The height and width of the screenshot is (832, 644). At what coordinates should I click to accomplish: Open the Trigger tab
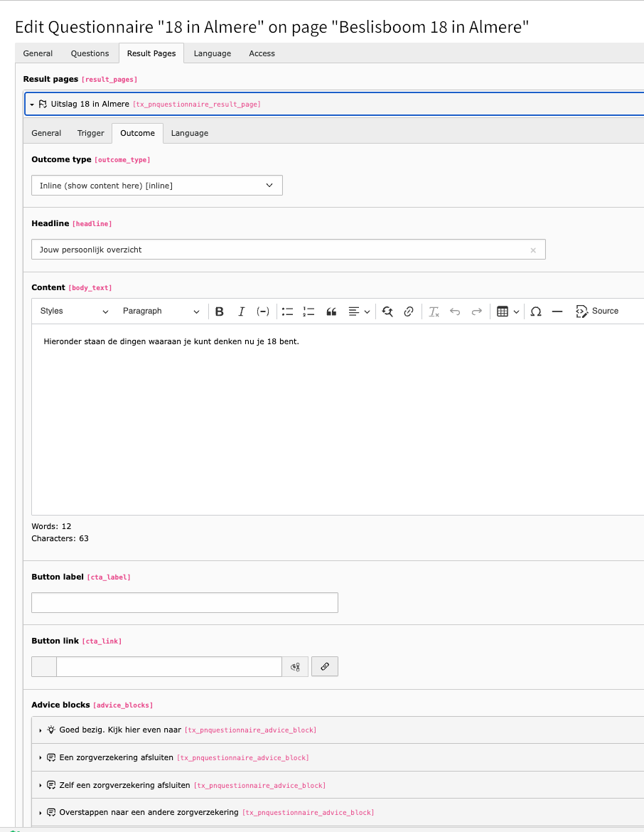pyautogui.click(x=91, y=133)
